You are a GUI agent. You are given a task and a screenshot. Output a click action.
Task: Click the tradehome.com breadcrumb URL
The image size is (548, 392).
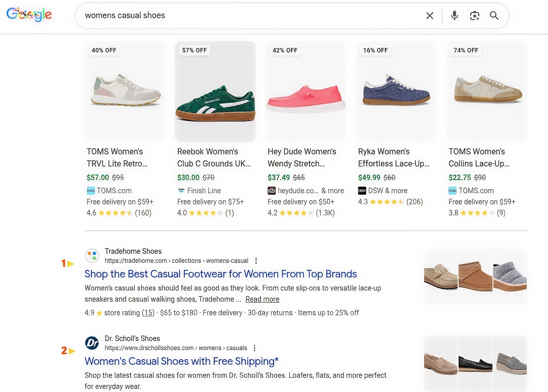point(176,261)
